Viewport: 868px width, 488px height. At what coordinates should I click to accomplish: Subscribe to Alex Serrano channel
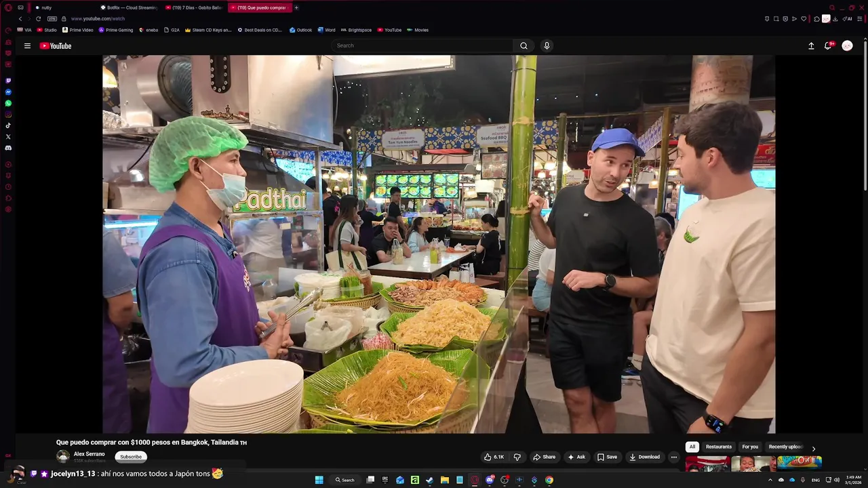[131, 457]
